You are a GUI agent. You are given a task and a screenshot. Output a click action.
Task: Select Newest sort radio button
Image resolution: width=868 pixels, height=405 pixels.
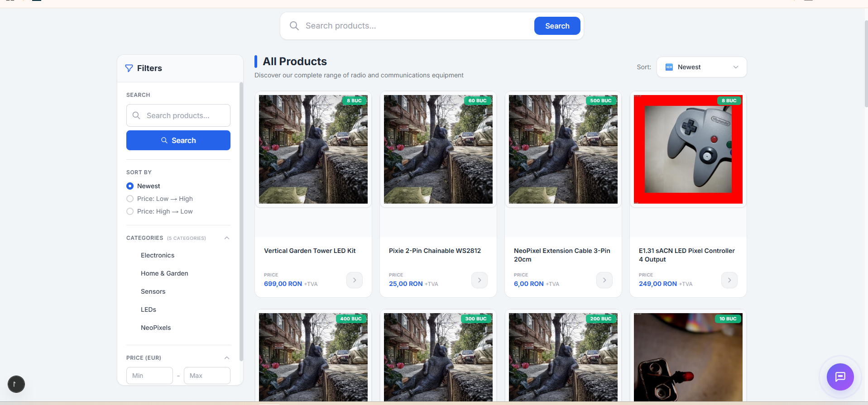point(130,186)
